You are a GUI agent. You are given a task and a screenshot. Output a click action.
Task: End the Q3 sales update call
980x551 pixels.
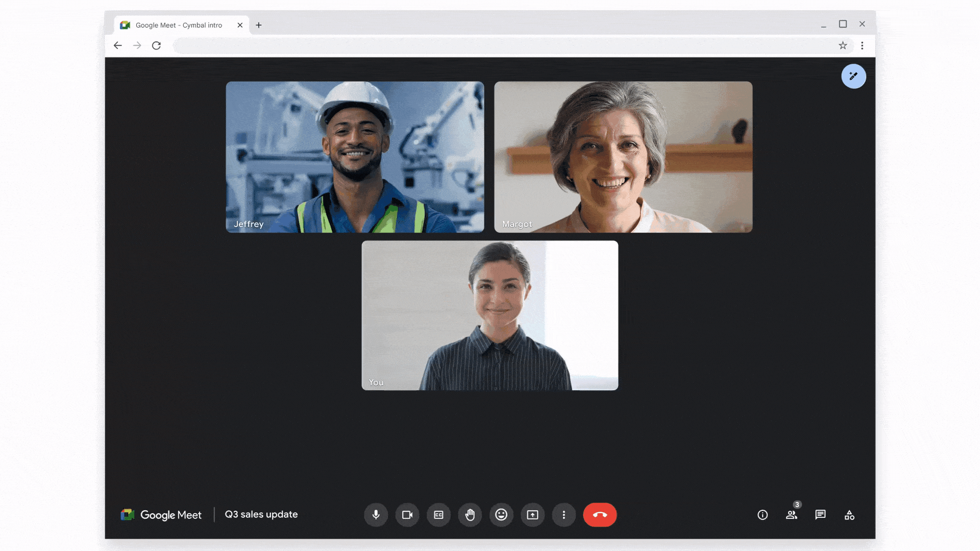point(599,515)
